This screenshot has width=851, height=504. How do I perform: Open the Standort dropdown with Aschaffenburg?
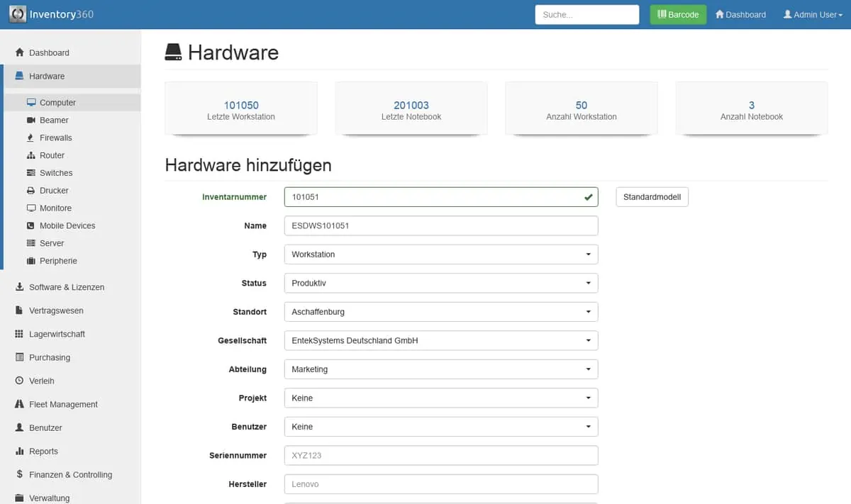coord(440,312)
